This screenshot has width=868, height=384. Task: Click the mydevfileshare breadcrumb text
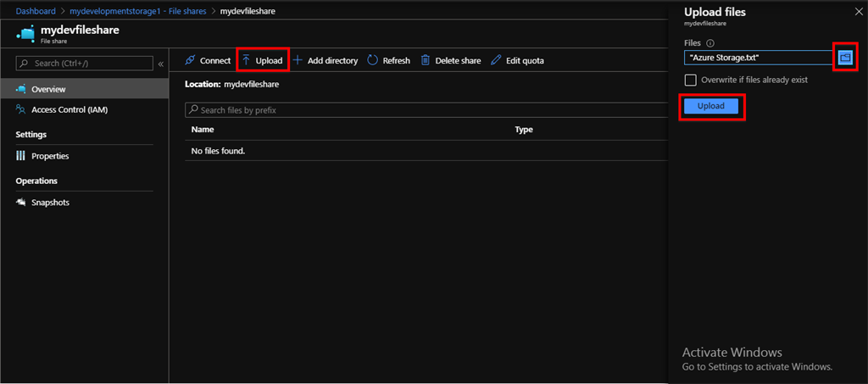[x=248, y=11]
